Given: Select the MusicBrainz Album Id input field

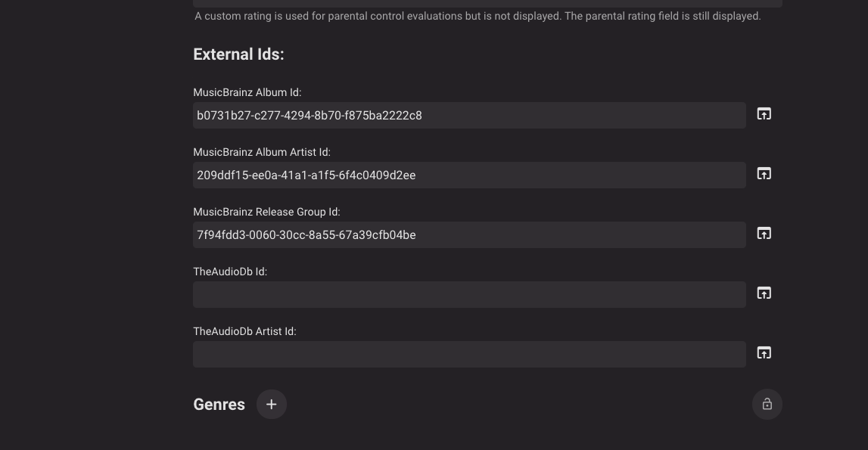Looking at the screenshot, I should pos(469,115).
